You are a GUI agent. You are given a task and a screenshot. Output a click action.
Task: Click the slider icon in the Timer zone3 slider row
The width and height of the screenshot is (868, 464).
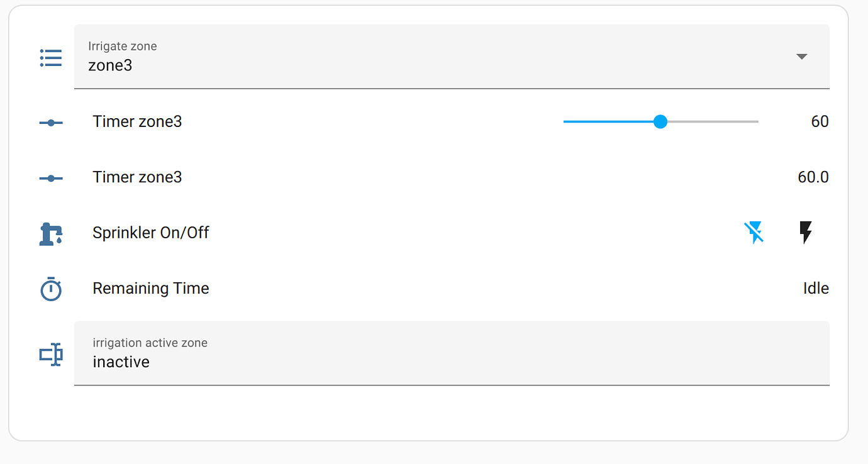tap(51, 123)
